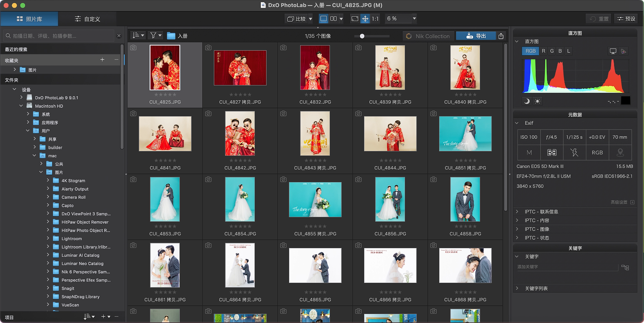Select the 4K Stogram folder
Viewport: 644px width, 323px height.
point(73,181)
